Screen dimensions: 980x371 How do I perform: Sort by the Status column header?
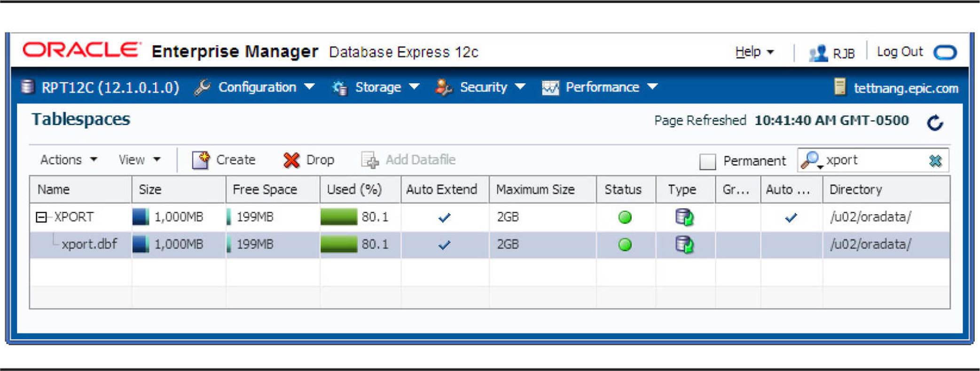pyautogui.click(x=626, y=189)
